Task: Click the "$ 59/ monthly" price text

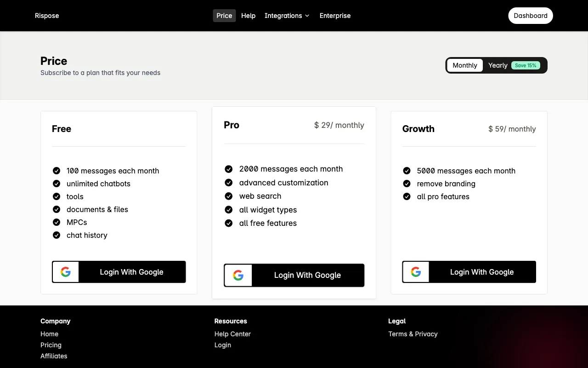Action: tap(512, 129)
